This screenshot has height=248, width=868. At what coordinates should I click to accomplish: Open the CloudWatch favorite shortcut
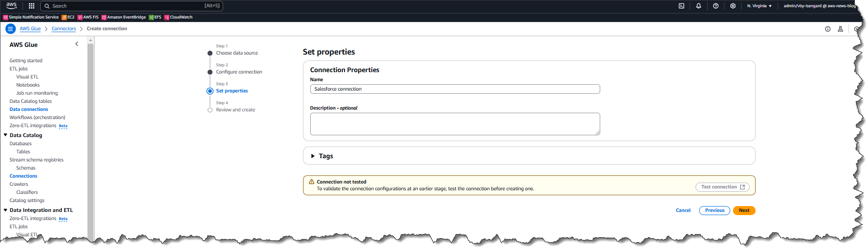pos(178,17)
